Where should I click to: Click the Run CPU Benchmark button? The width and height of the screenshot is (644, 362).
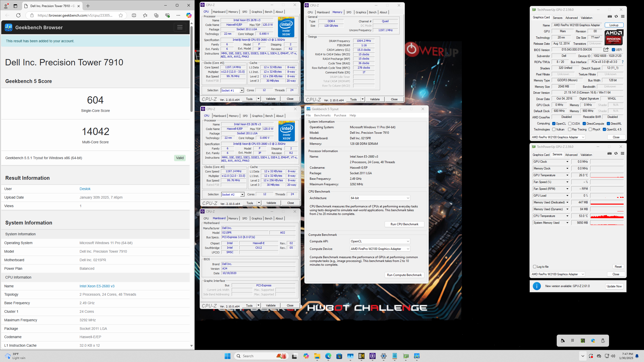(x=404, y=224)
